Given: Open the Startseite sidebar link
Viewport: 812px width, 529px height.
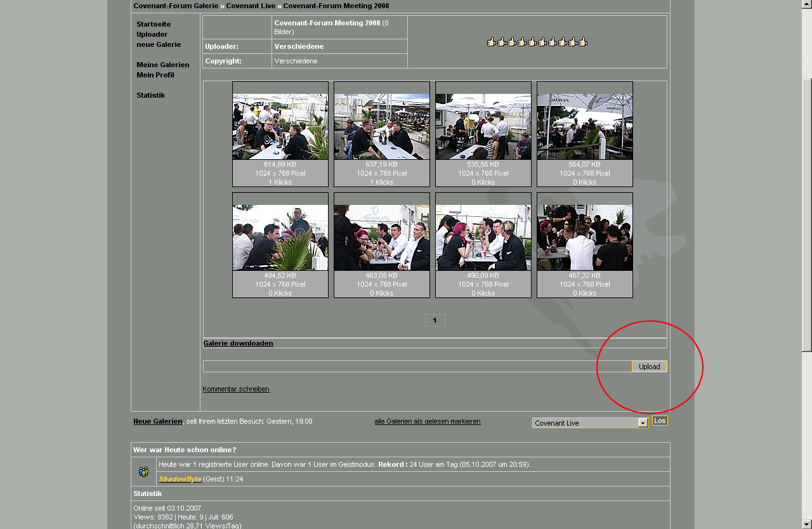Looking at the screenshot, I should [x=154, y=24].
